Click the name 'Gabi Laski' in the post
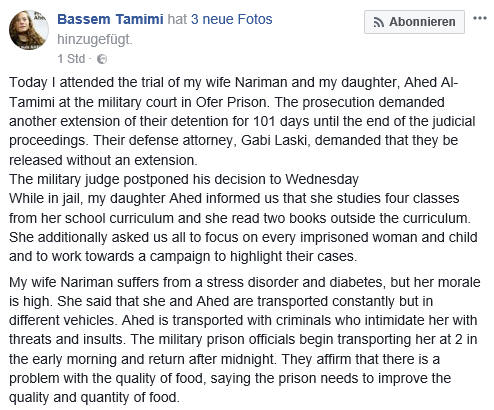Screen dimensions: 494x410 [274, 140]
